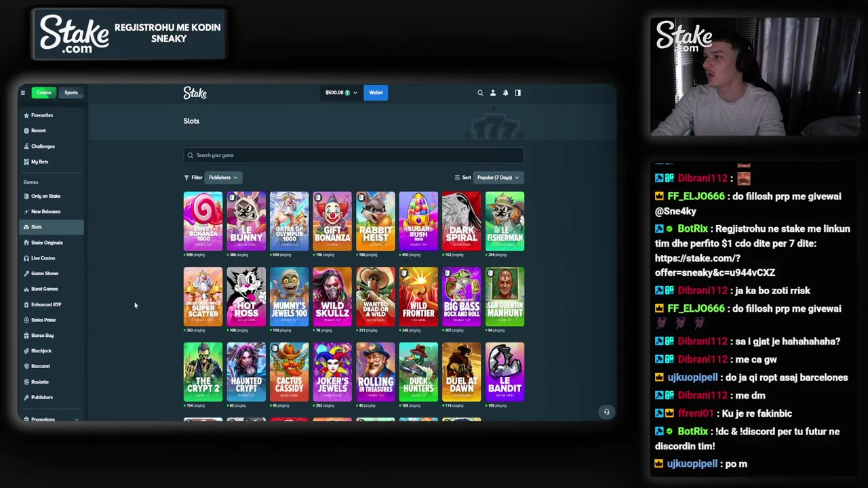The width and height of the screenshot is (868, 488).
Task: Open the live support headset icon
Action: (606, 412)
